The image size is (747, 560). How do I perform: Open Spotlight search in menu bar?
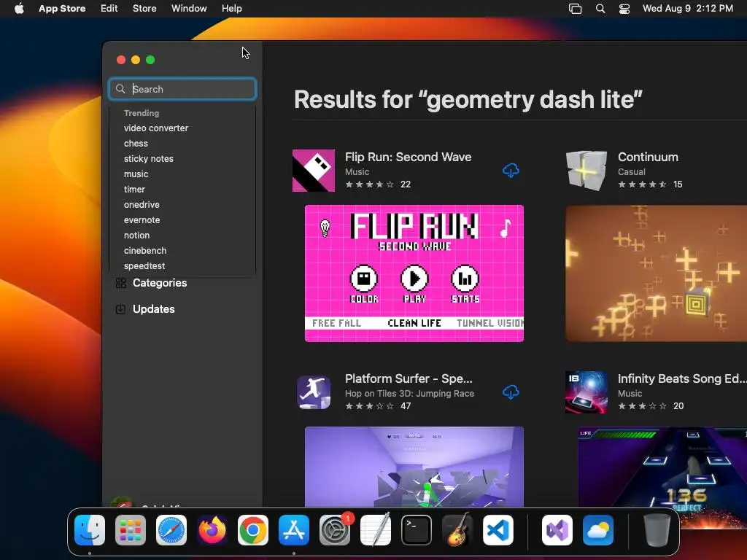pyautogui.click(x=600, y=9)
